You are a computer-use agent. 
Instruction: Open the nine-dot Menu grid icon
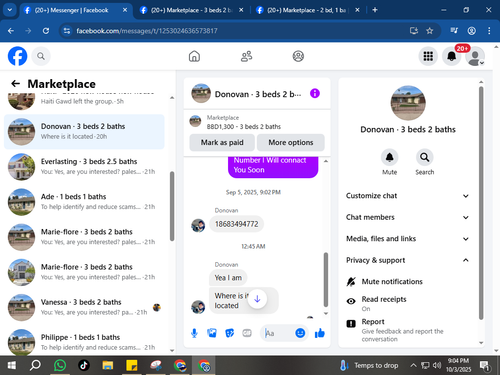point(428,56)
